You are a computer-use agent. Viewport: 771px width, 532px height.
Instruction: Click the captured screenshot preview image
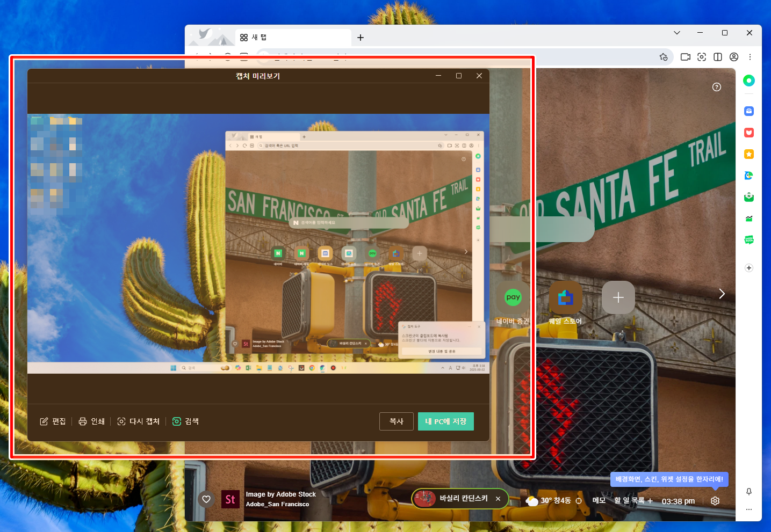coord(258,243)
